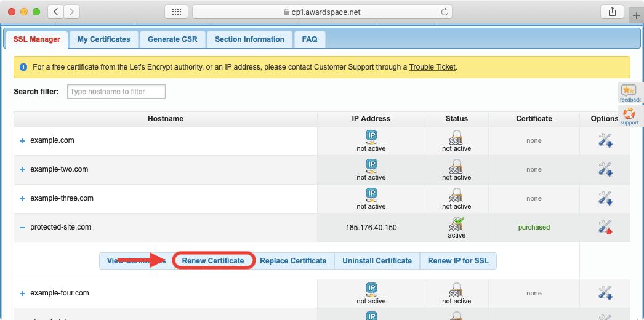This screenshot has width=644, height=320.
Task: Click options tools icon for example-two.com row
Action: tap(605, 169)
